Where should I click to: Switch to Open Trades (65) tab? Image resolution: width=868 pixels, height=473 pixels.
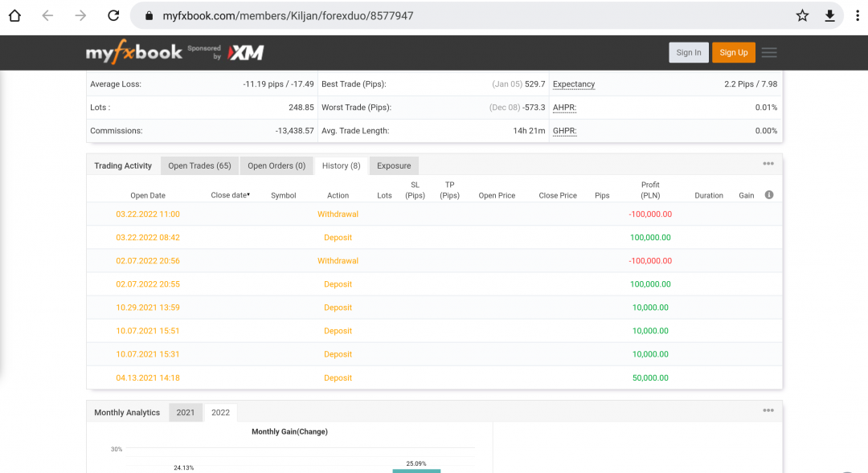[199, 166]
